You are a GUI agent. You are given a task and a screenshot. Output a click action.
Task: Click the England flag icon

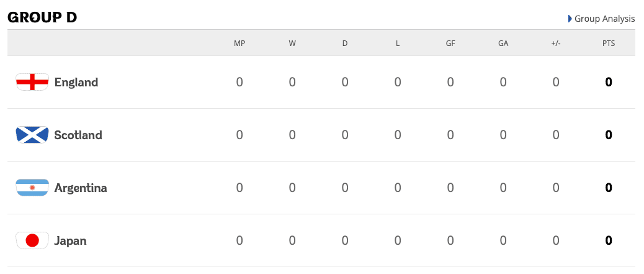(x=32, y=82)
